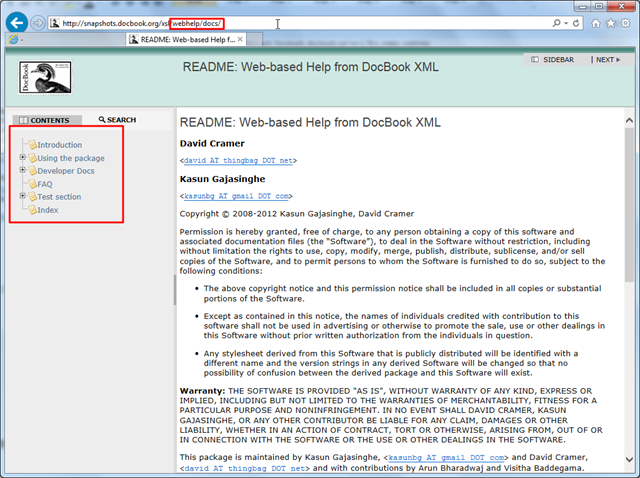This screenshot has width=640, height=478.
Task: Click the Introduction folder icon
Action: tap(32, 145)
